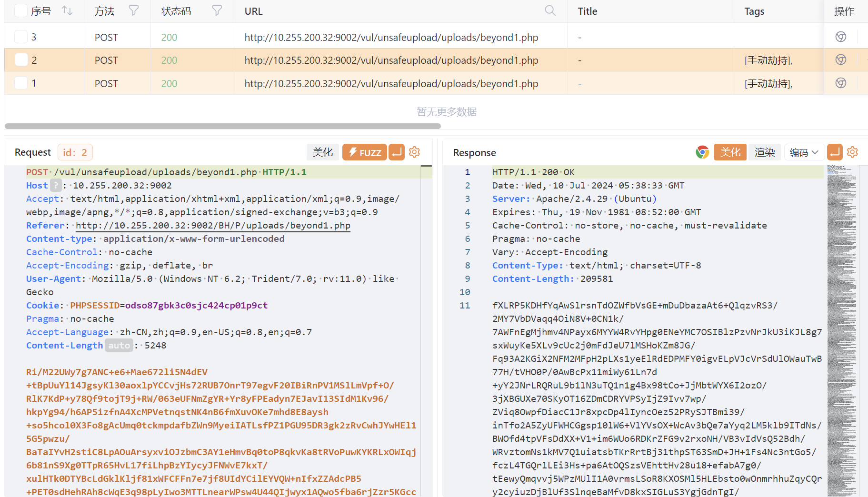Click response line number 11
The image size is (868, 497).
point(465,305)
